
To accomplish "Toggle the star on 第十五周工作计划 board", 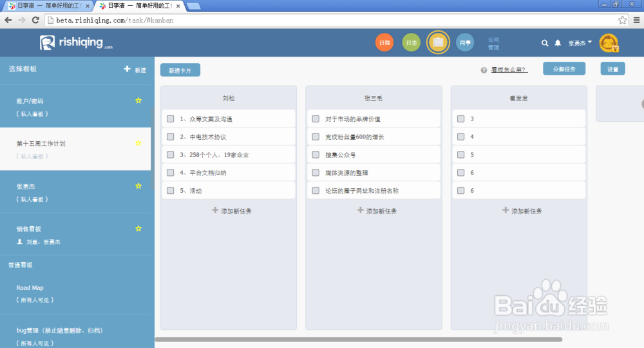I will coord(138,143).
